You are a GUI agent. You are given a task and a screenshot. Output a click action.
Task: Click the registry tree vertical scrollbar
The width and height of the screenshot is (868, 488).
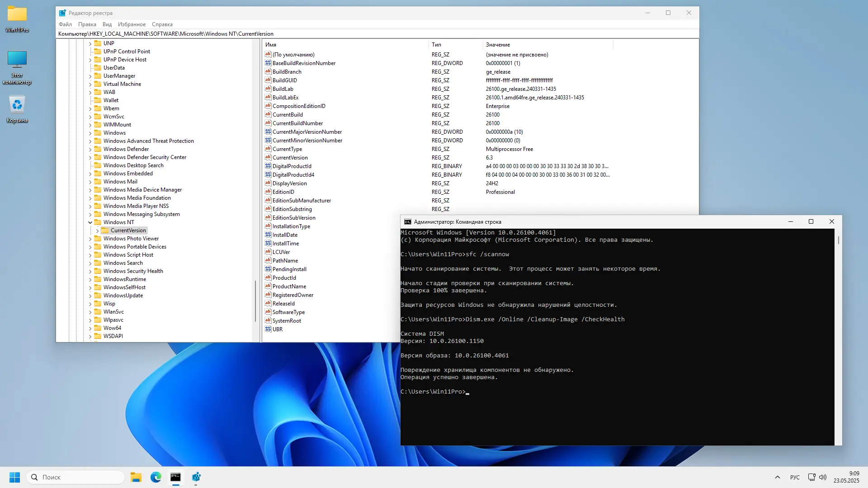coord(256,300)
